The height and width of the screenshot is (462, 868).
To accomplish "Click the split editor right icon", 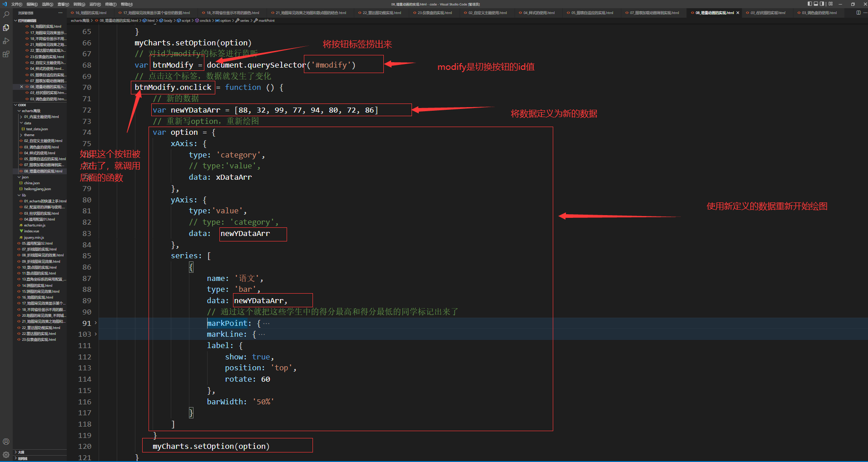I will pyautogui.click(x=858, y=13).
